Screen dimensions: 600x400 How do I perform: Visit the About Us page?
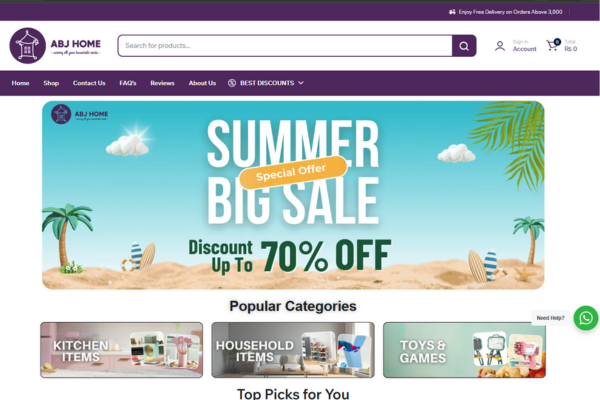point(202,83)
